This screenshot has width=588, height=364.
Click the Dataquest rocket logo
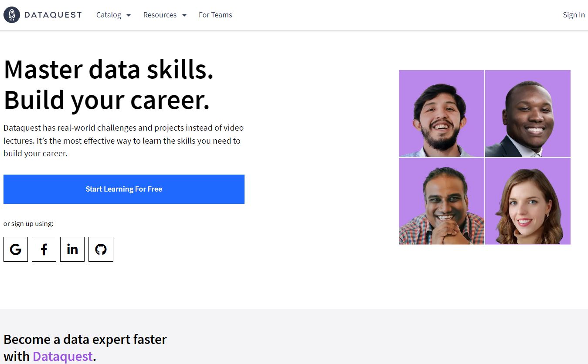pos(12,14)
